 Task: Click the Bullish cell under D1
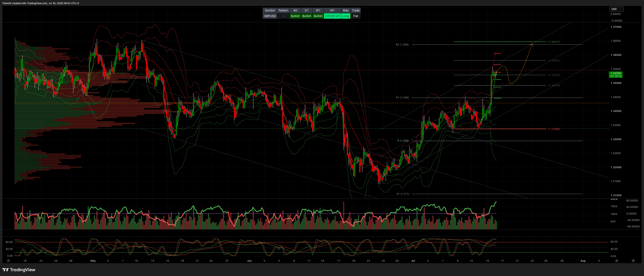tap(307, 16)
